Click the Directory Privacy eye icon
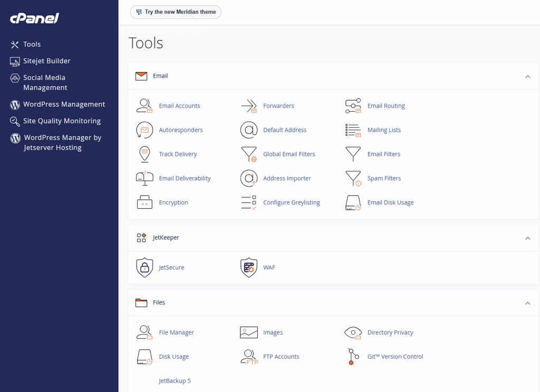Viewport: 540px width, 392px height. (353, 332)
